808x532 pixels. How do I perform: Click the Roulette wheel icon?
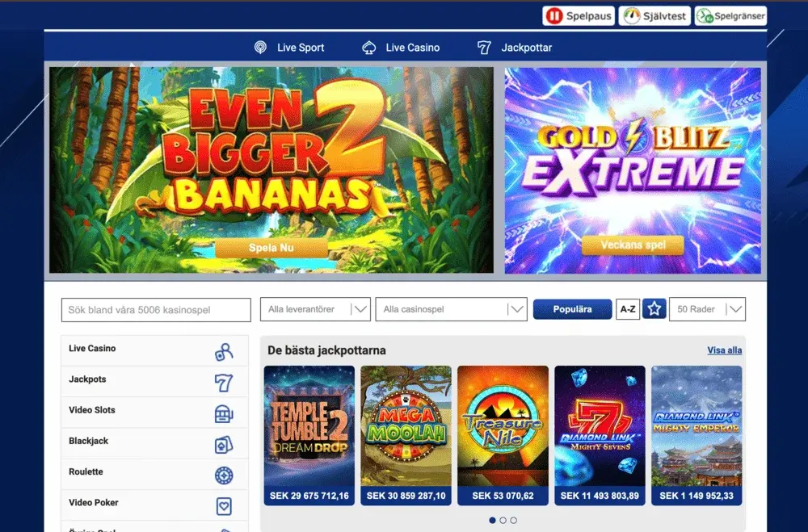coord(224,475)
